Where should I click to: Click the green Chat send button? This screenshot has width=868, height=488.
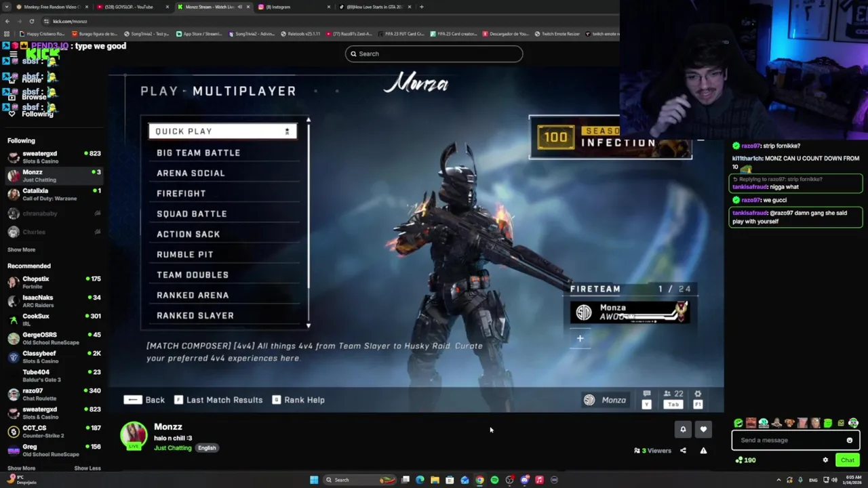pyautogui.click(x=848, y=460)
